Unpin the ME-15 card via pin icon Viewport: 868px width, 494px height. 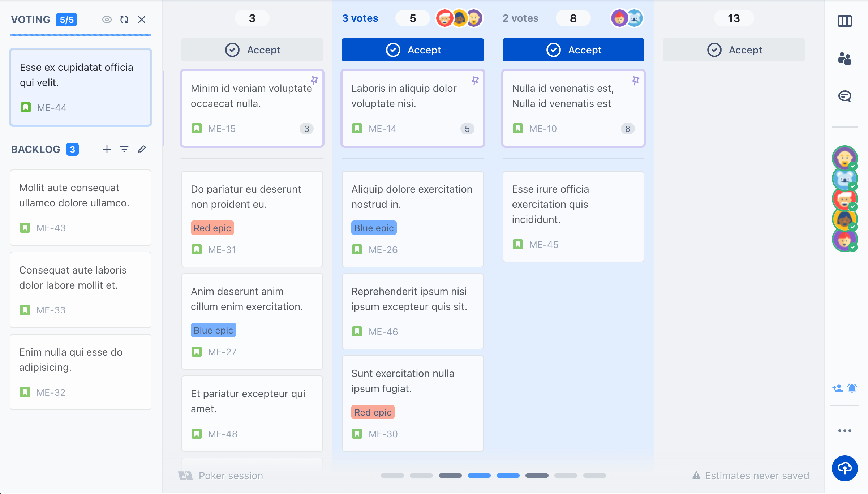tap(314, 80)
